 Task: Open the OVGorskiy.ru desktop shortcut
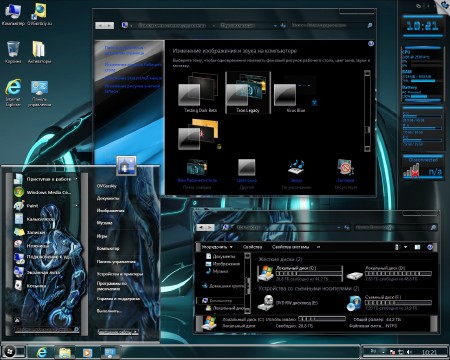click(39, 15)
